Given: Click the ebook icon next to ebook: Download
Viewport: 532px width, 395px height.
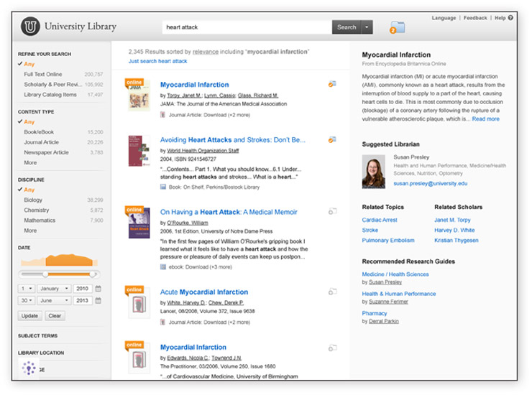Looking at the screenshot, I should 163,267.
